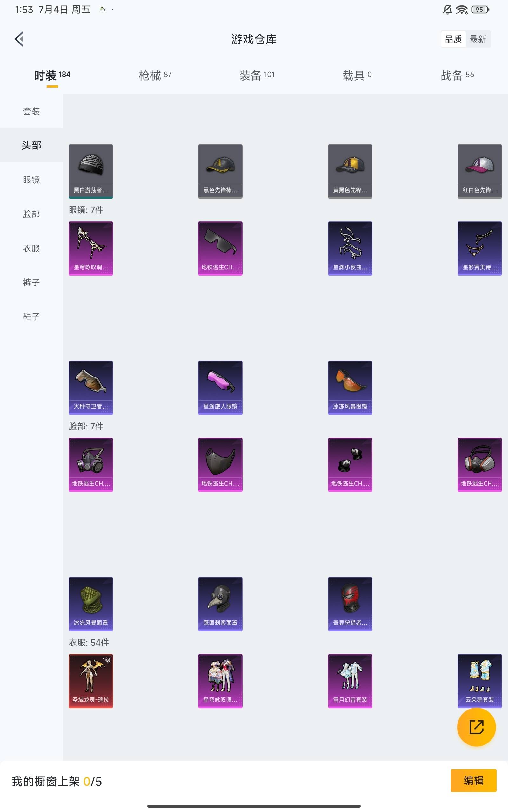Select the 星途旅人眼镜 pink glasses
The height and width of the screenshot is (812, 508).
220,388
